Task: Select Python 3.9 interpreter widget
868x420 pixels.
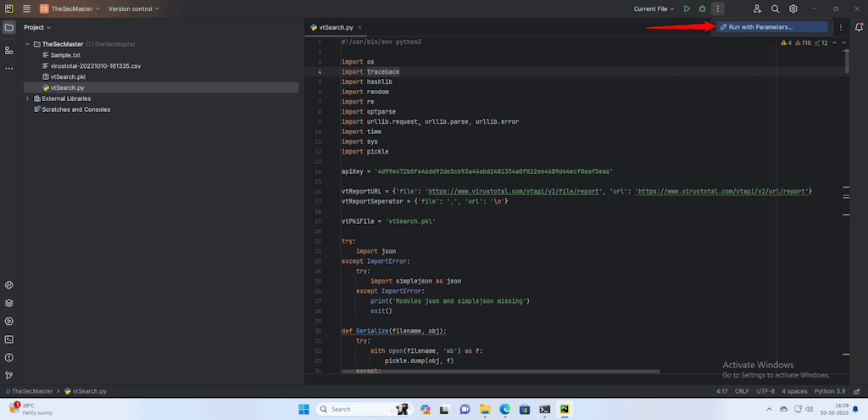Action: (x=829, y=391)
